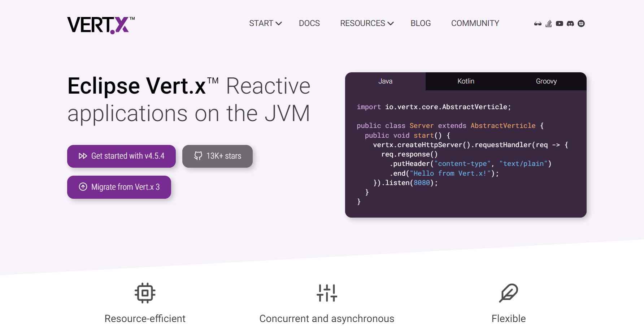Image resolution: width=644 pixels, height=326 pixels.
Task: Switch to the Groovy code tab
Action: pos(546,81)
